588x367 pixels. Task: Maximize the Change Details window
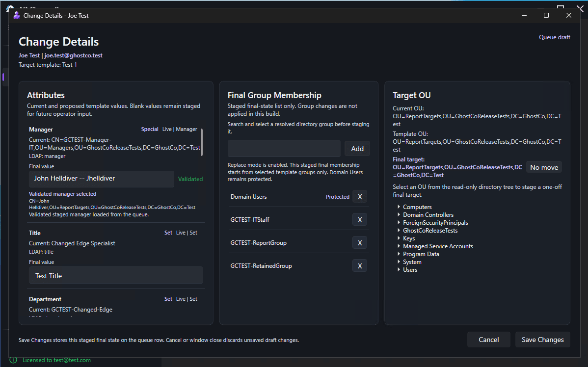546,15
